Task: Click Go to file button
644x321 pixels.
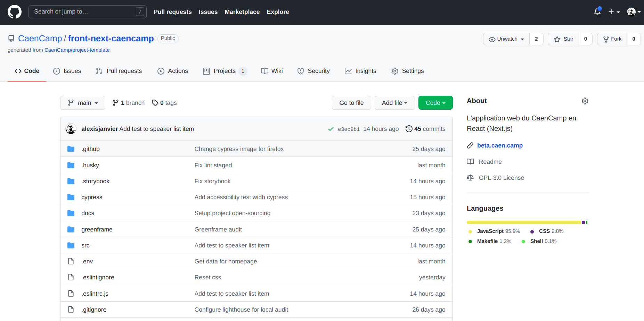Action: 351,103
